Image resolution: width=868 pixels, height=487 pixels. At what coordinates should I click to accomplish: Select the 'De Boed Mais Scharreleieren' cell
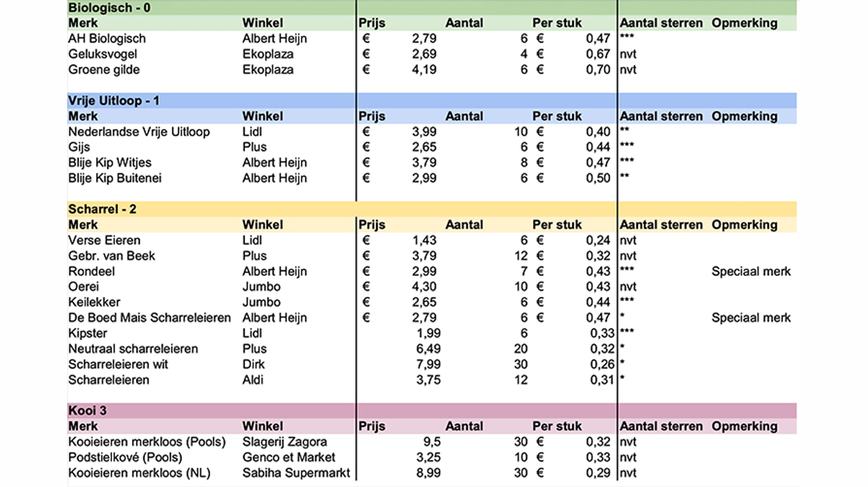[x=150, y=318]
